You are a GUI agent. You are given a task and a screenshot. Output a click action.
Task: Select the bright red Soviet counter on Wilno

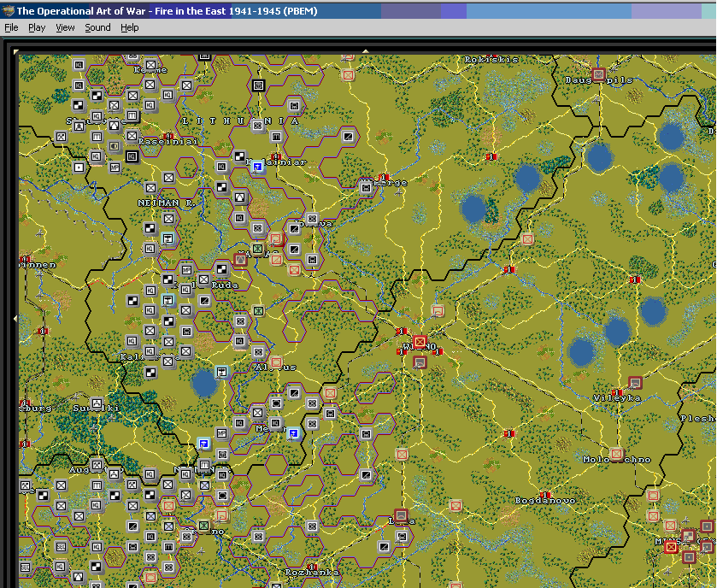(x=420, y=342)
